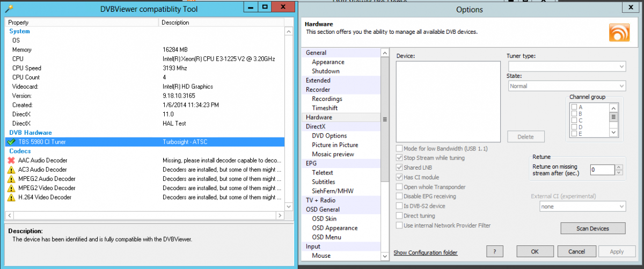Enable Direct tuning checkbox

pyautogui.click(x=399, y=215)
